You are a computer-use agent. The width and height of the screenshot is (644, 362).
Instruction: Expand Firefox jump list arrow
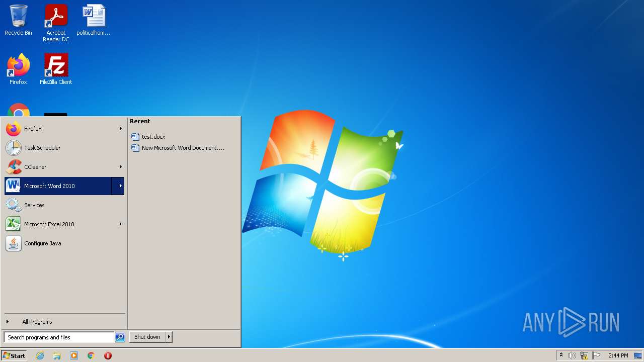(120, 129)
